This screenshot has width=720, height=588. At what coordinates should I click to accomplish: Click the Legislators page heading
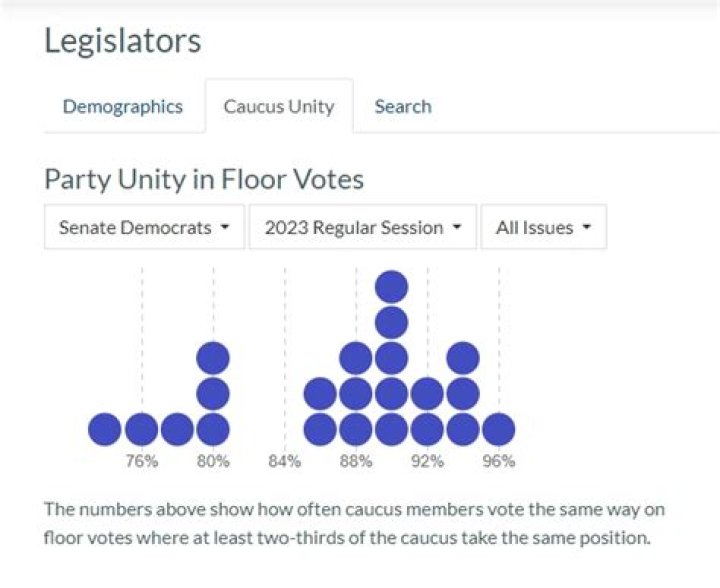[x=122, y=41]
